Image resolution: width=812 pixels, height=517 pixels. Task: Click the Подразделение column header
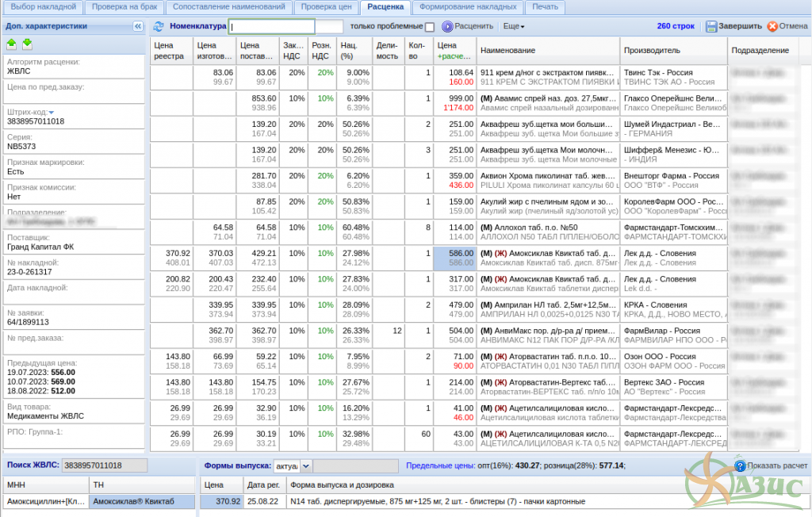(764, 50)
